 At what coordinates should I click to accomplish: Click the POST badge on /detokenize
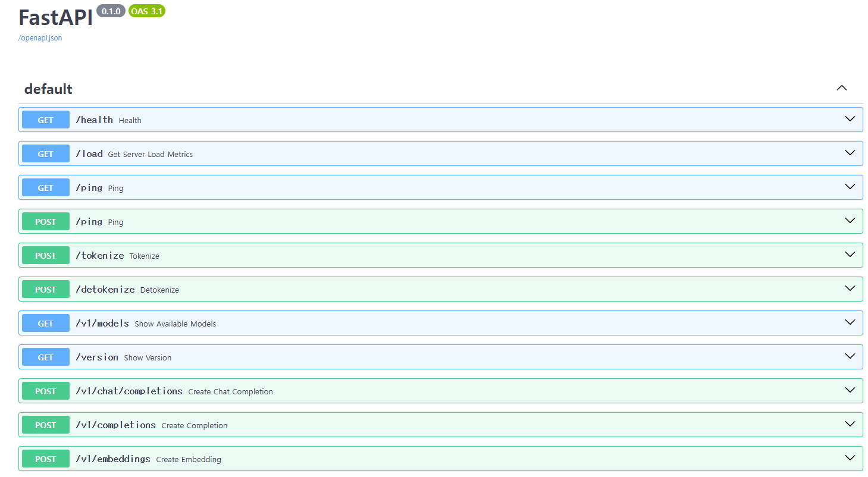pos(46,289)
